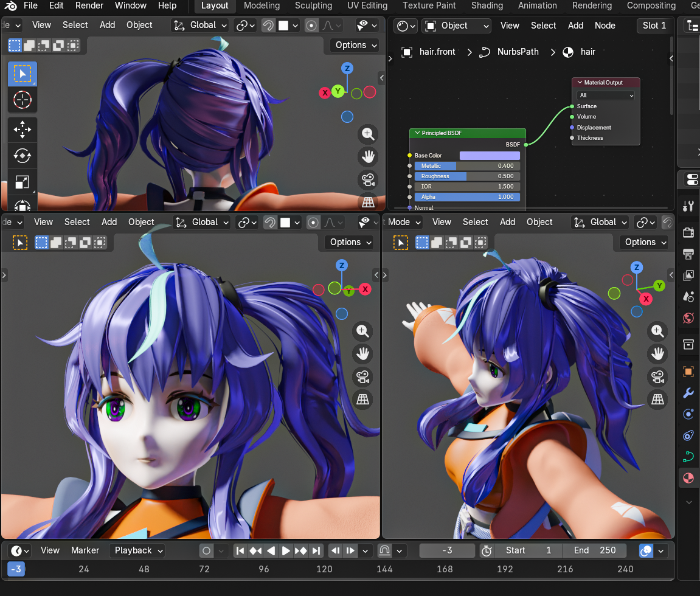Open Collection properties tab (box icon)
Screen dimensions: 700x596
[688, 344]
